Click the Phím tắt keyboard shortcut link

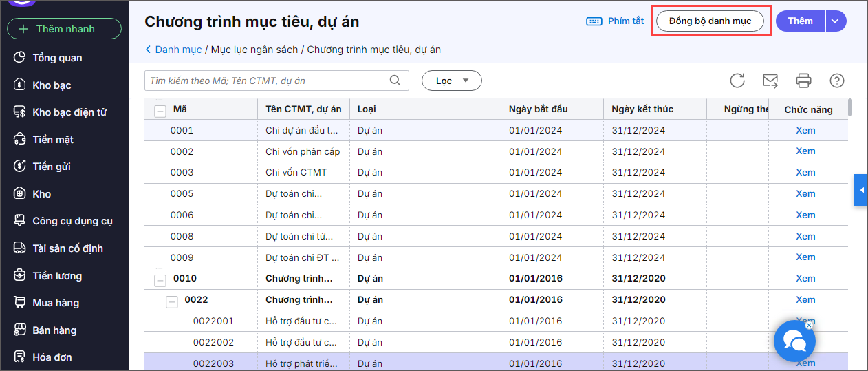615,21
